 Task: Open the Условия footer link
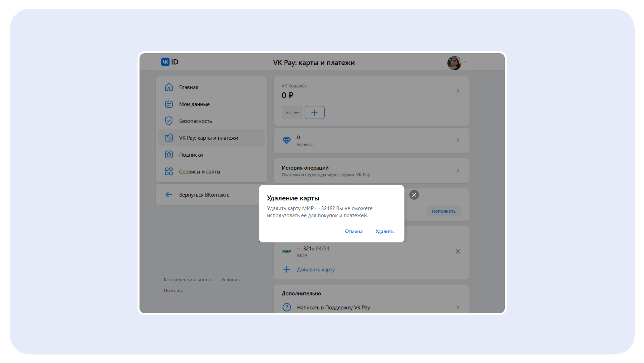pos(230,279)
